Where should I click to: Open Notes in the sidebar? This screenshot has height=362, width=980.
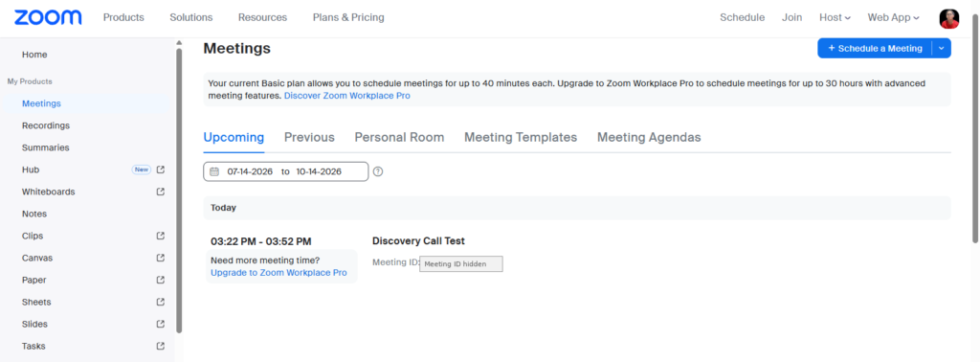(34, 214)
